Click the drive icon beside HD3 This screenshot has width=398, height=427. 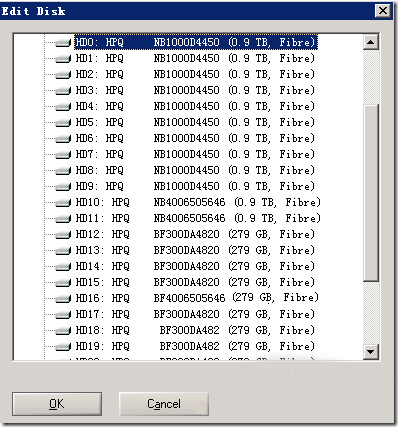click(63, 90)
